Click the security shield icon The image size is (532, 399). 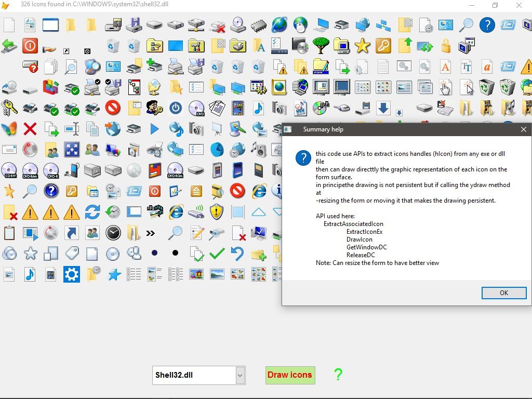coord(217,212)
